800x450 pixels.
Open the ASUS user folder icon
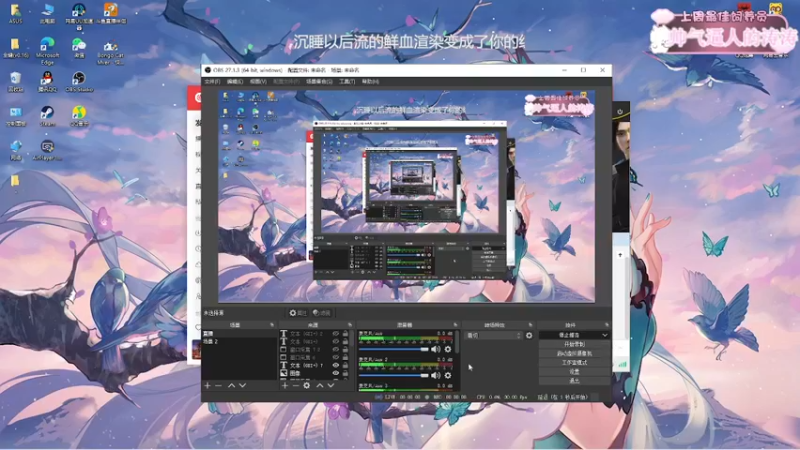pos(15,14)
